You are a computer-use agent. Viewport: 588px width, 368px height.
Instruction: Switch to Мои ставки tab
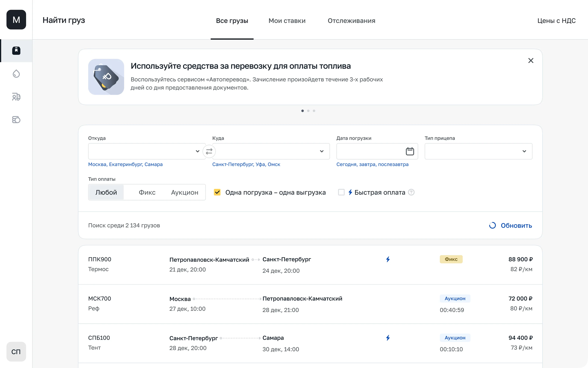pos(287,21)
